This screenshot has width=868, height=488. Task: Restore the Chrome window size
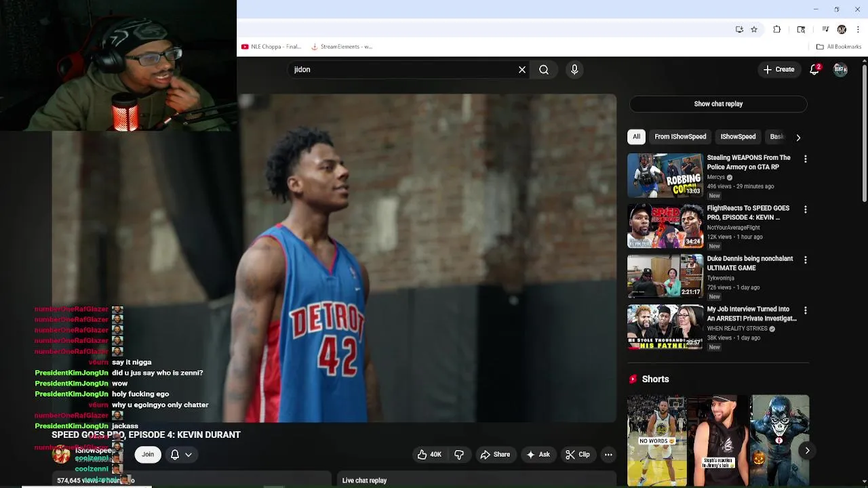tap(837, 9)
